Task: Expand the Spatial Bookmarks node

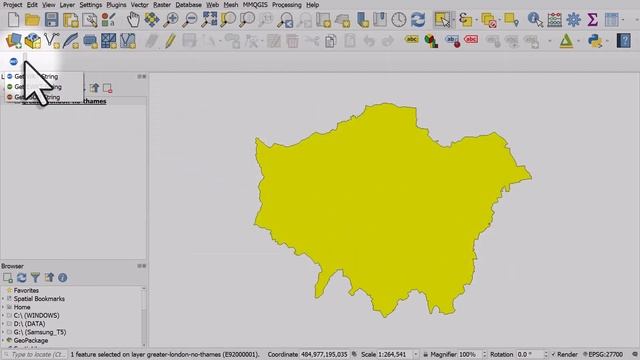Action: pyautogui.click(x=3, y=299)
